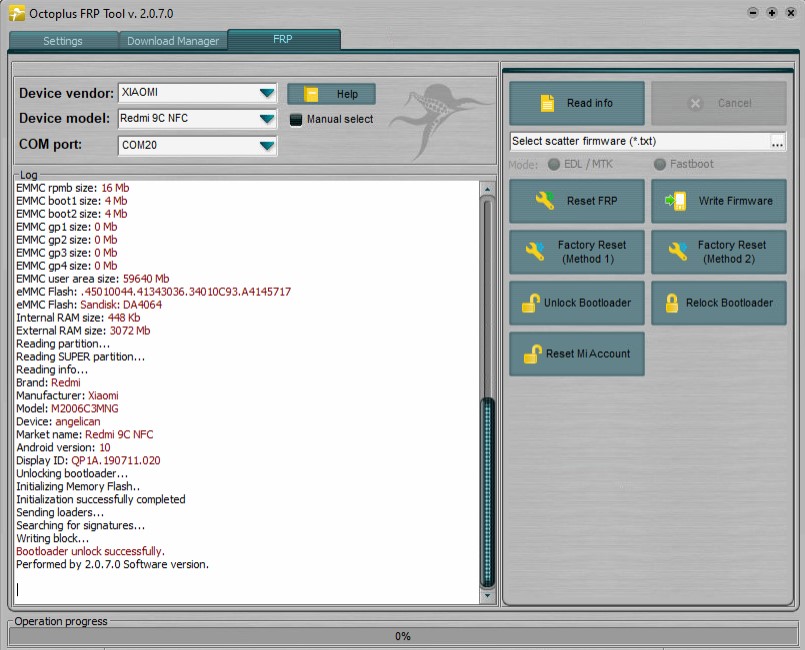Click the Unlock Bootloader padlock icon
The width and height of the screenshot is (805, 650).
pos(531,303)
